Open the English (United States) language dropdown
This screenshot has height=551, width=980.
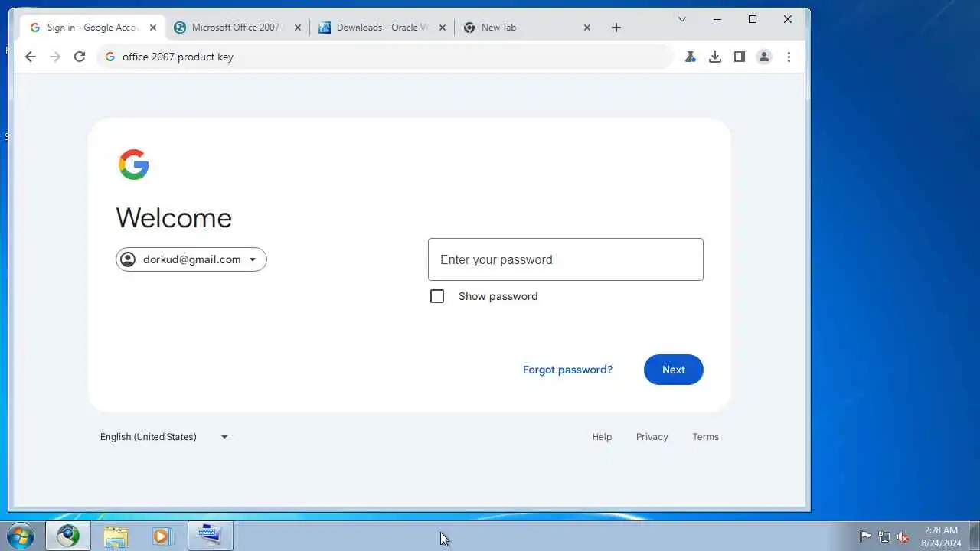[164, 437]
